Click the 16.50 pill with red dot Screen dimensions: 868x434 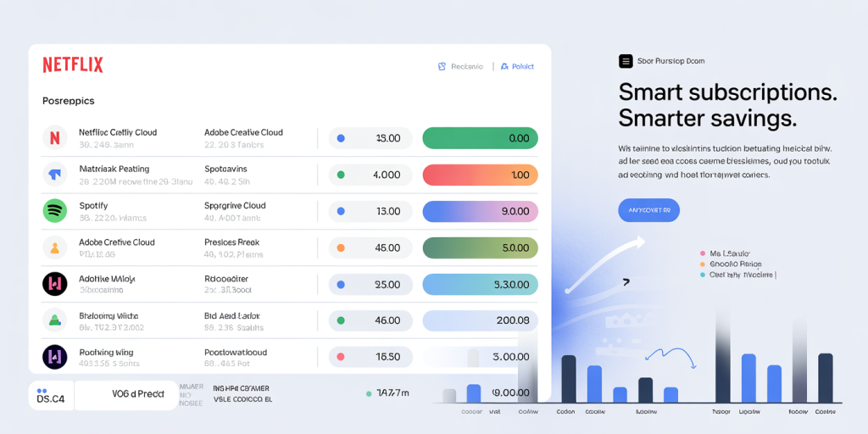[370, 357]
